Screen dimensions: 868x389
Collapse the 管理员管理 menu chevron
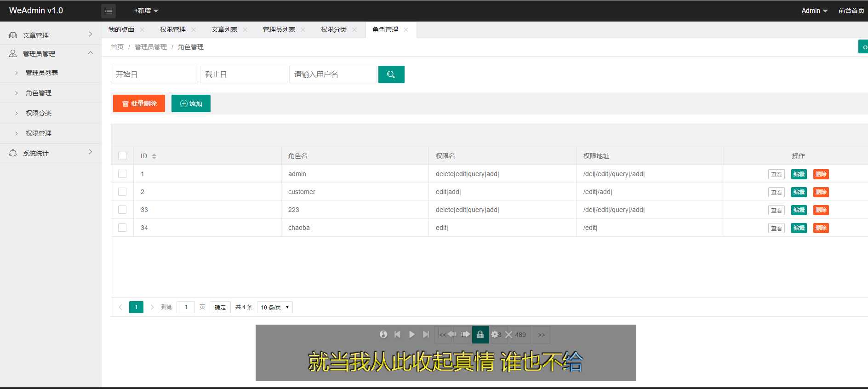90,53
